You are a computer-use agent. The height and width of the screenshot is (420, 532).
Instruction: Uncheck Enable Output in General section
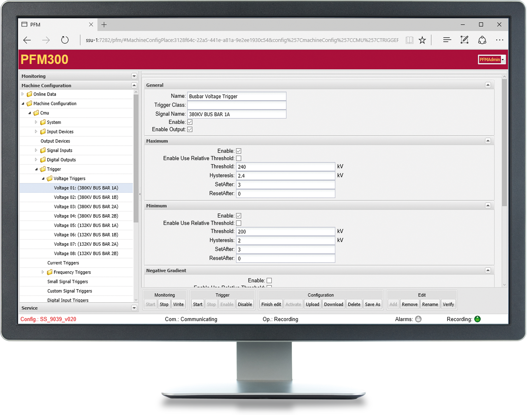[x=190, y=129]
